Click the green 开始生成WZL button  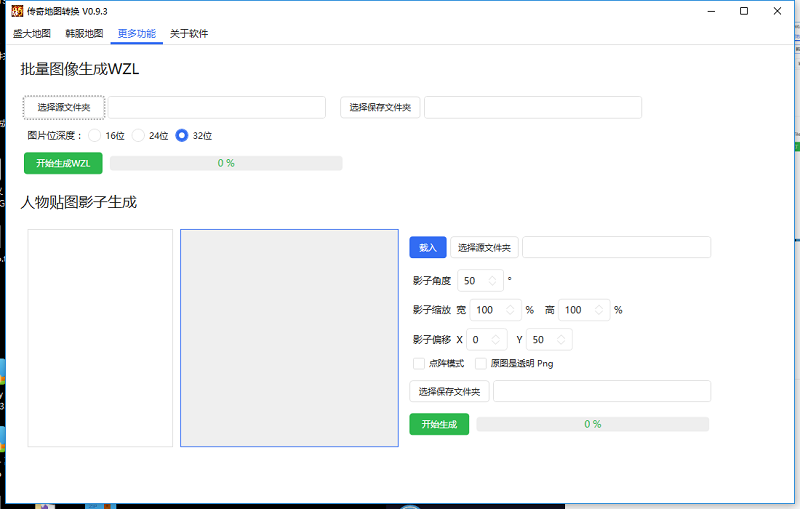click(x=63, y=163)
